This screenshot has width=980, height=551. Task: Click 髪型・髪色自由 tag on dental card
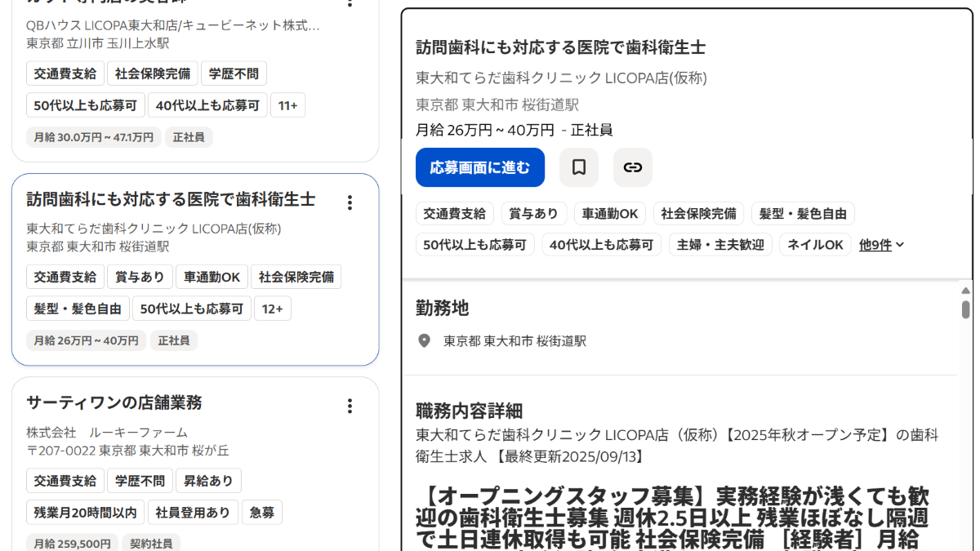78,309
